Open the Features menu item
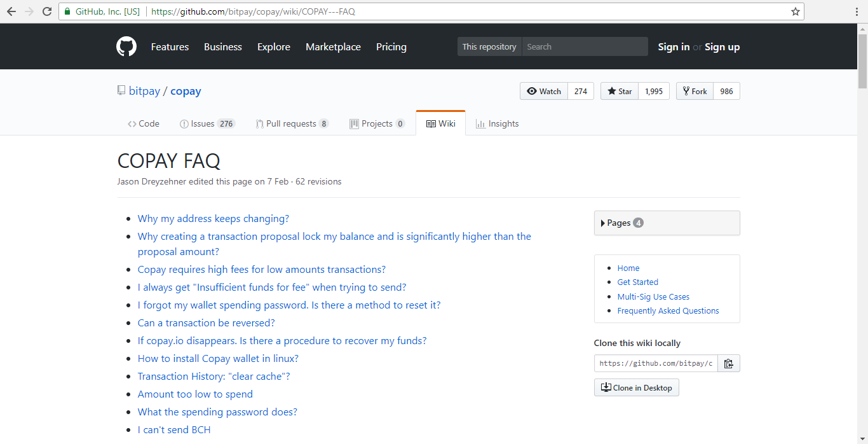Viewport: 868px width, 444px height. [170, 46]
